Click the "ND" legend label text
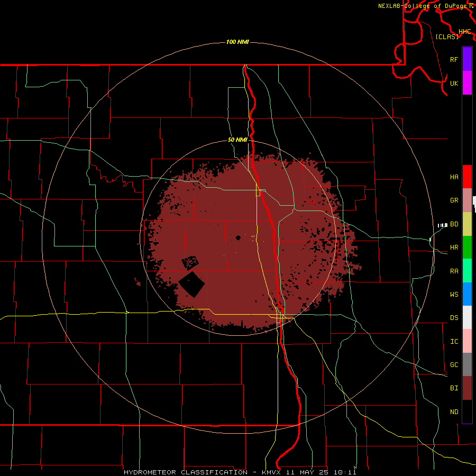 (454, 412)
